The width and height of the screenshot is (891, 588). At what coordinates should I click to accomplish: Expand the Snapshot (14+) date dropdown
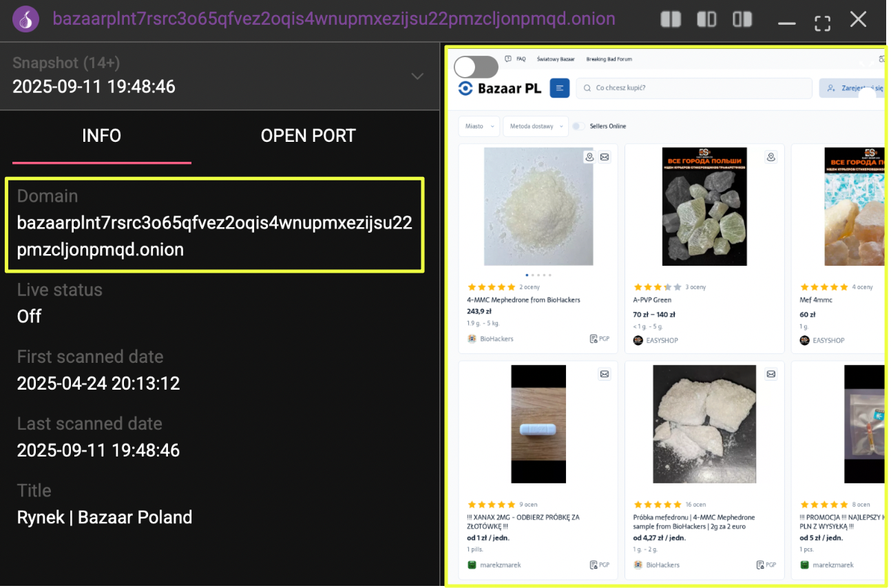point(417,76)
